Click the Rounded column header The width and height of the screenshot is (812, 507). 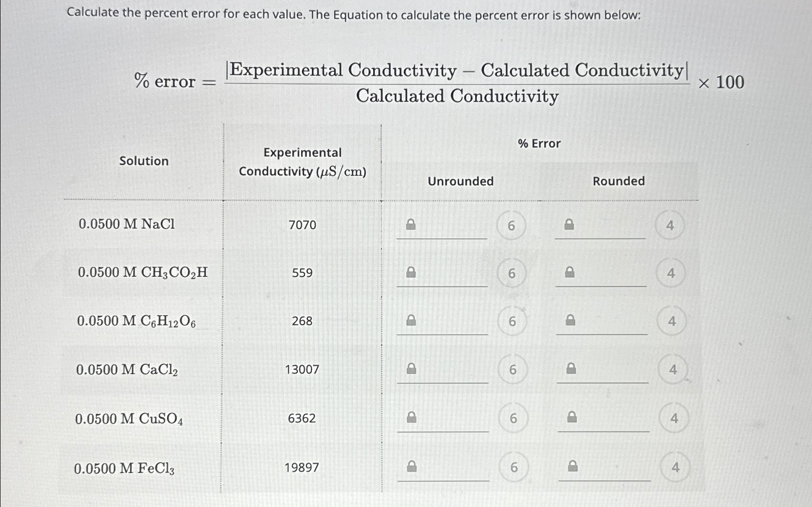click(x=619, y=182)
